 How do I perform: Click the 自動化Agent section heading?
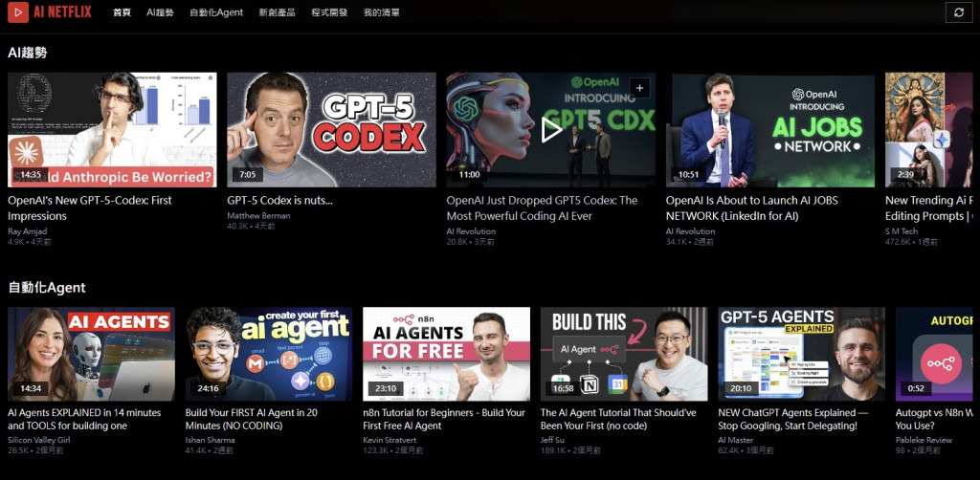[47, 288]
